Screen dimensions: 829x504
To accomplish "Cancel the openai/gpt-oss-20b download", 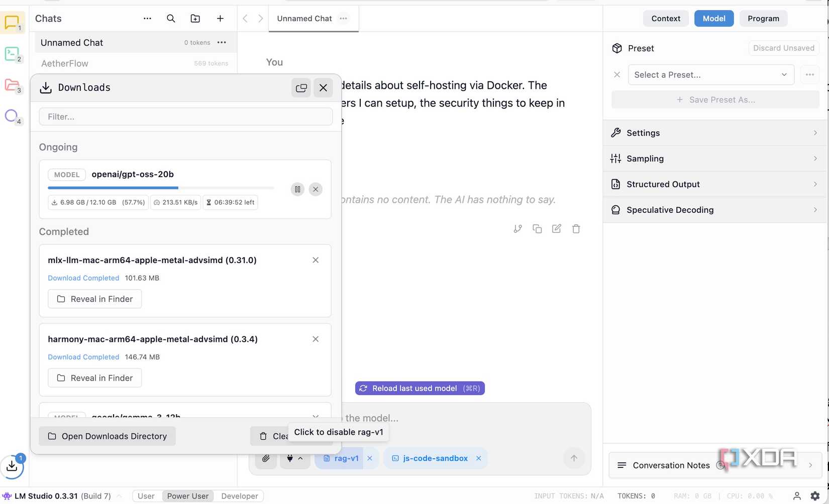I will click(x=316, y=189).
